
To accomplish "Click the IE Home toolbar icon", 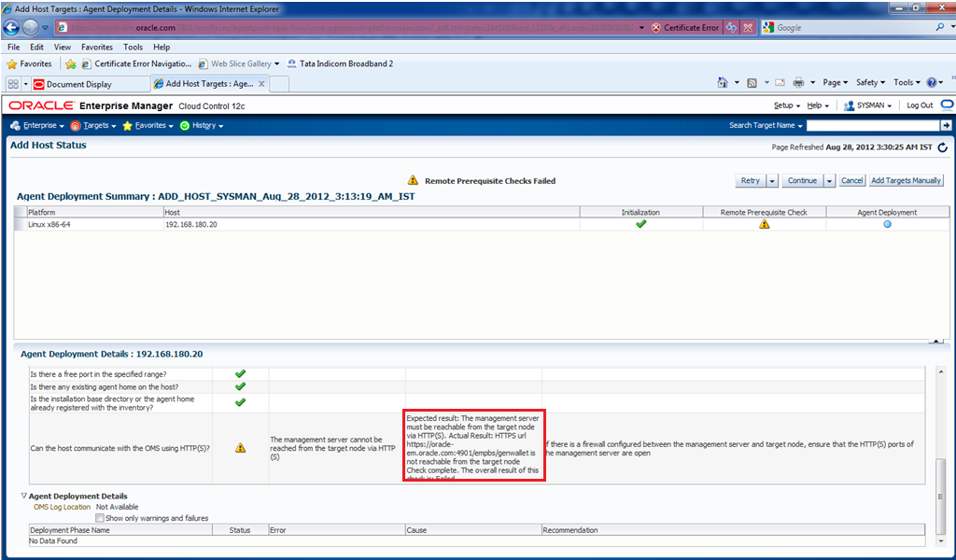I will click(x=723, y=83).
